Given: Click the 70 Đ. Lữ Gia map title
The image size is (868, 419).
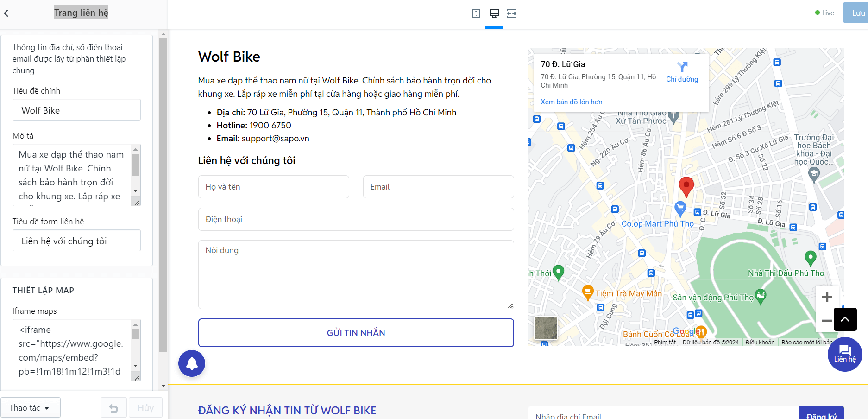Looking at the screenshot, I should [563, 64].
